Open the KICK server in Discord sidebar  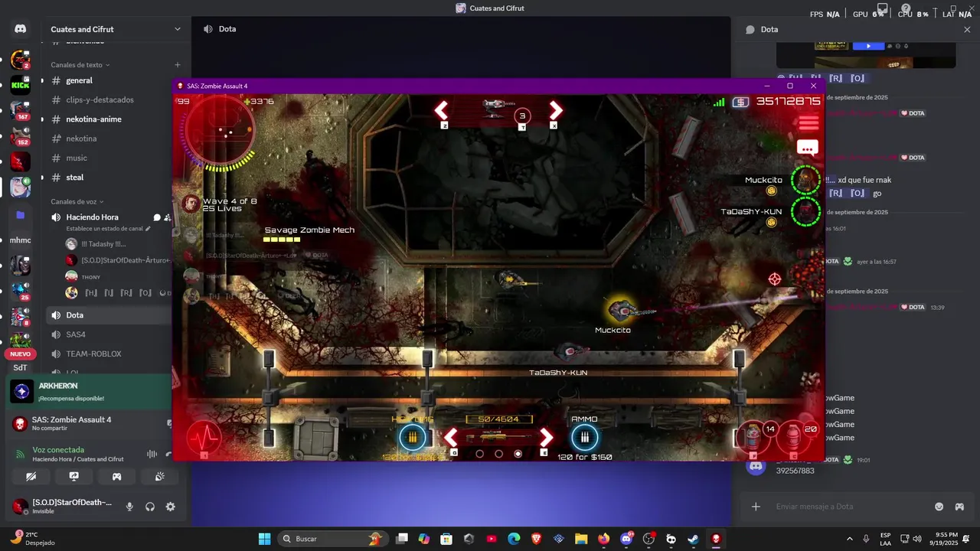coord(21,85)
